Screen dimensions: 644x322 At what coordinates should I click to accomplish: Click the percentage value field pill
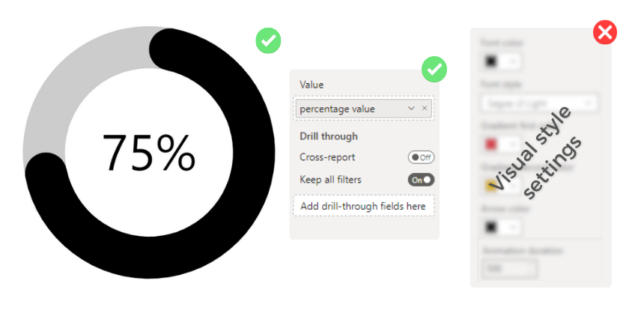point(363,109)
